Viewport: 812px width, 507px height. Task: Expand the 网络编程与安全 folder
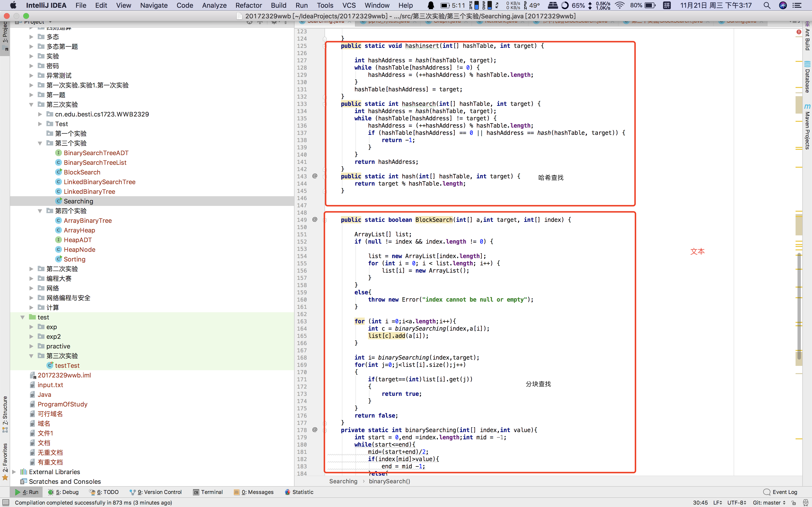click(x=31, y=298)
